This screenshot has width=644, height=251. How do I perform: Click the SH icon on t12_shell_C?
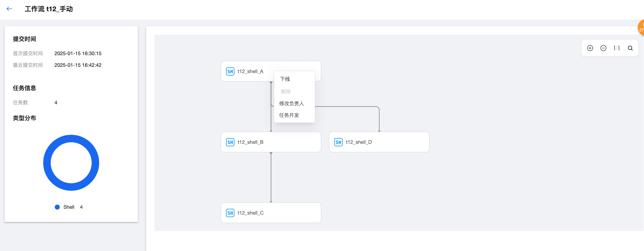[x=230, y=213]
